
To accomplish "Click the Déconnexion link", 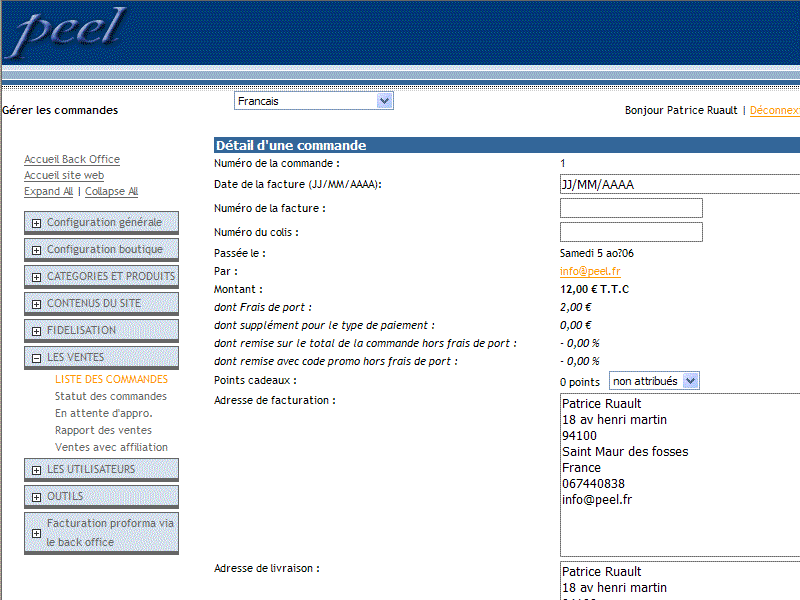I will 774,110.
